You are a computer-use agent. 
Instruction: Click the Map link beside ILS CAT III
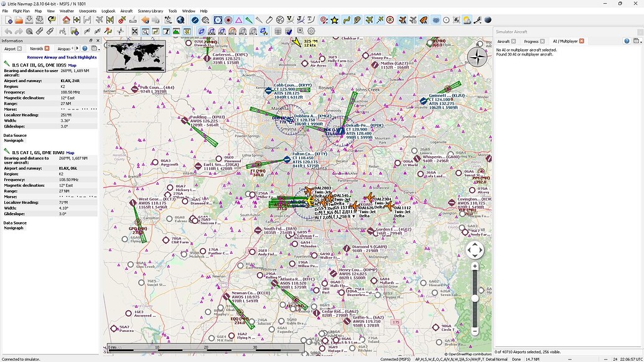pyautogui.click(x=73, y=65)
